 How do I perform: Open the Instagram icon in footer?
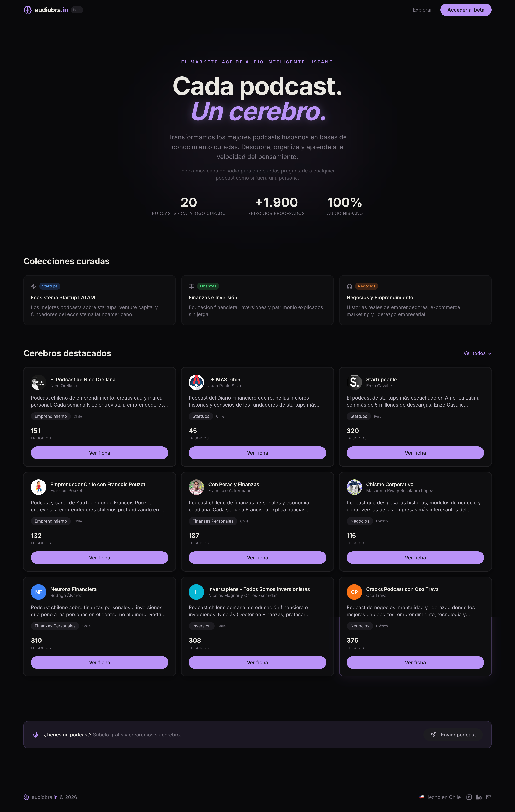(x=469, y=797)
